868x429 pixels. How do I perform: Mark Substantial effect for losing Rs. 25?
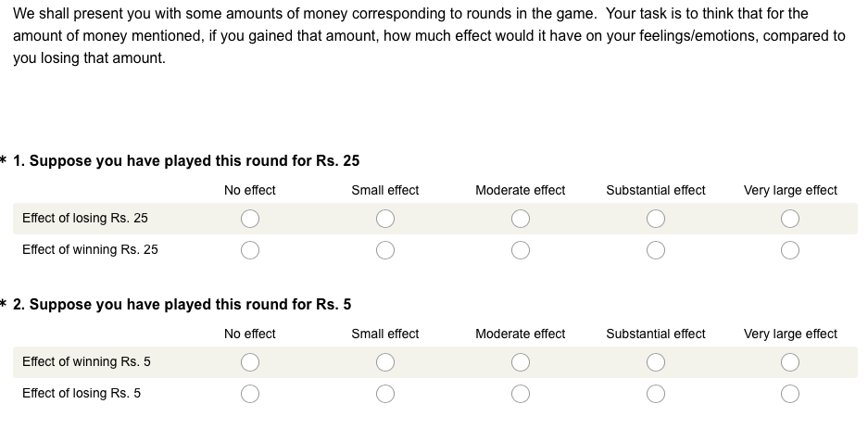point(656,219)
